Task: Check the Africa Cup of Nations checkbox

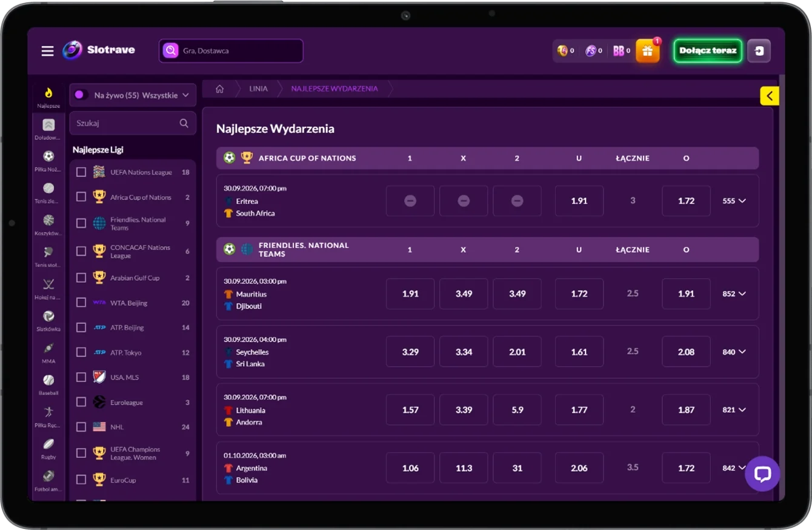Action: pyautogui.click(x=81, y=197)
